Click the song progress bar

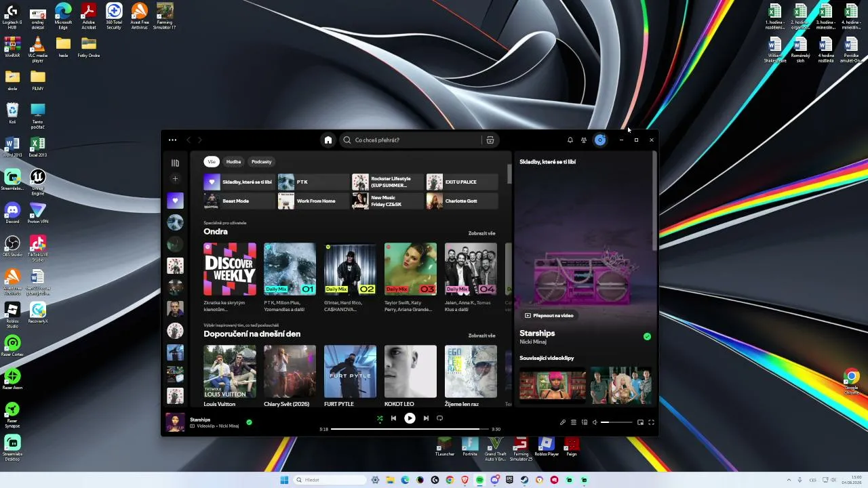pos(410,429)
